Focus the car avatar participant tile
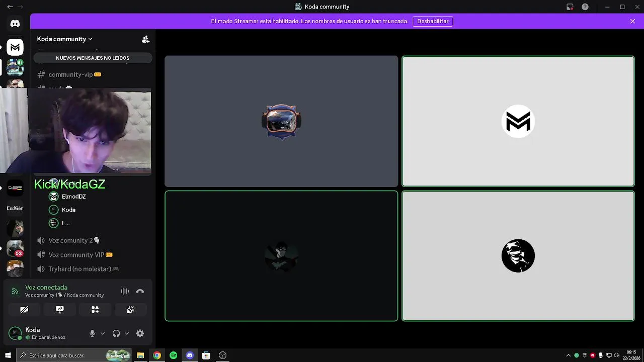The height and width of the screenshot is (362, 644). pos(281,121)
